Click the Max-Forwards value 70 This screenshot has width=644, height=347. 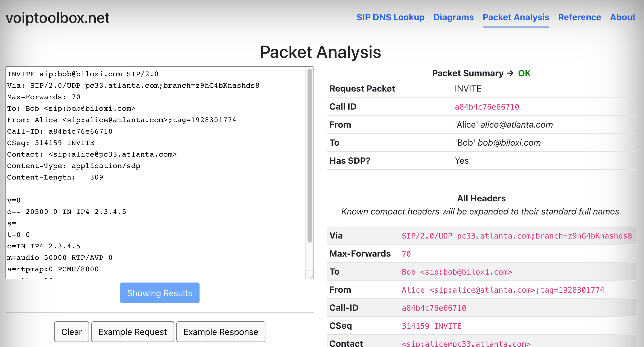point(406,254)
